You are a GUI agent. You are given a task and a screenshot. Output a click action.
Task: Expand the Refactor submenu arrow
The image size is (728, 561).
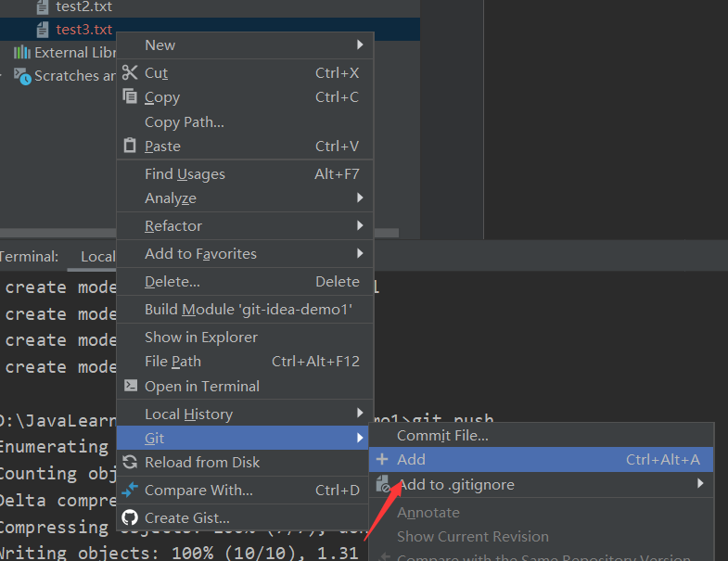point(360,225)
